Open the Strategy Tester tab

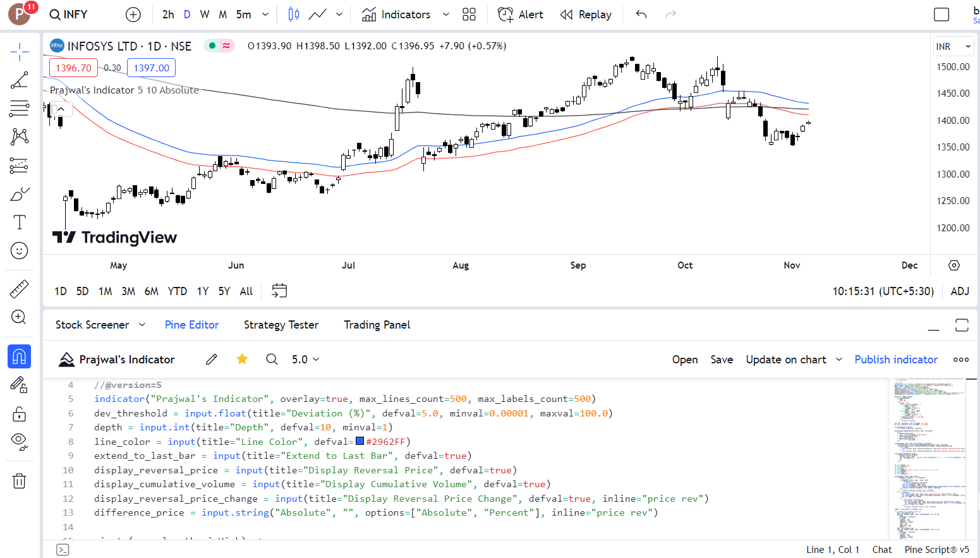coord(281,325)
